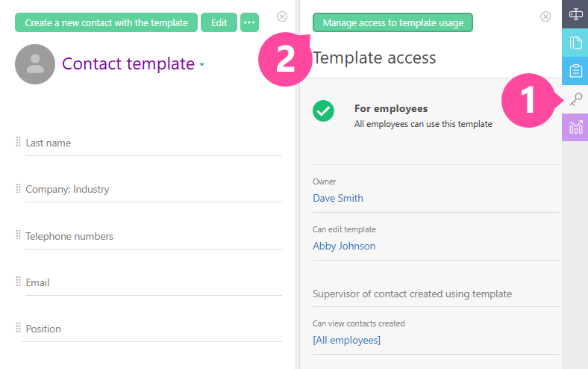Image resolution: width=588 pixels, height=369 pixels.
Task: Open the key access sidebar tab
Action: pos(575,99)
